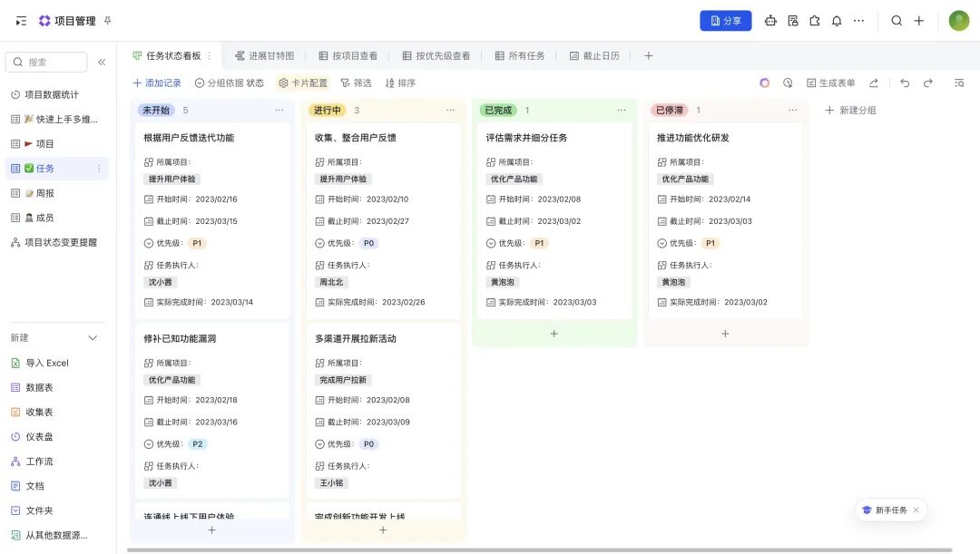Screen dimensions: 980x554
Task: Click the sidebar 搜索 input field
Action: [47, 63]
